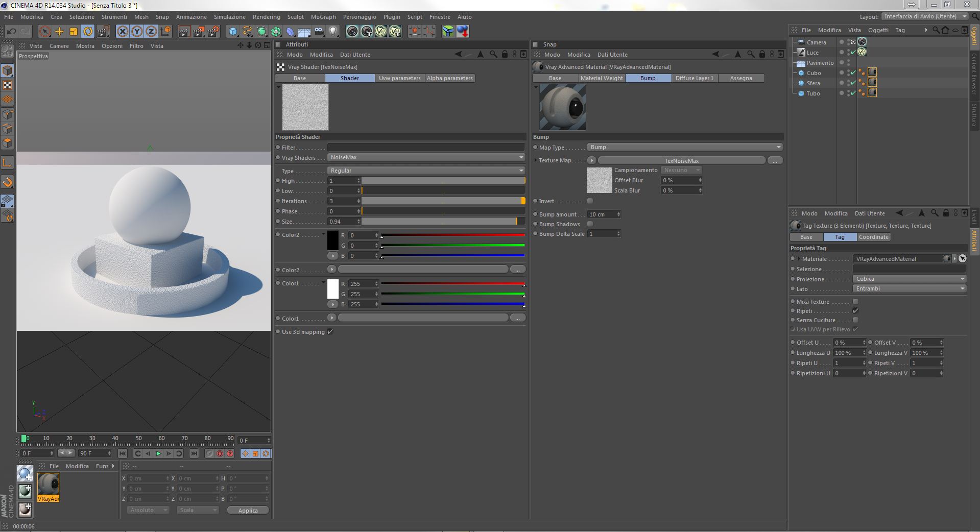Toggle the Tubo object's enabled checkmark
980x532 pixels.
click(x=853, y=93)
